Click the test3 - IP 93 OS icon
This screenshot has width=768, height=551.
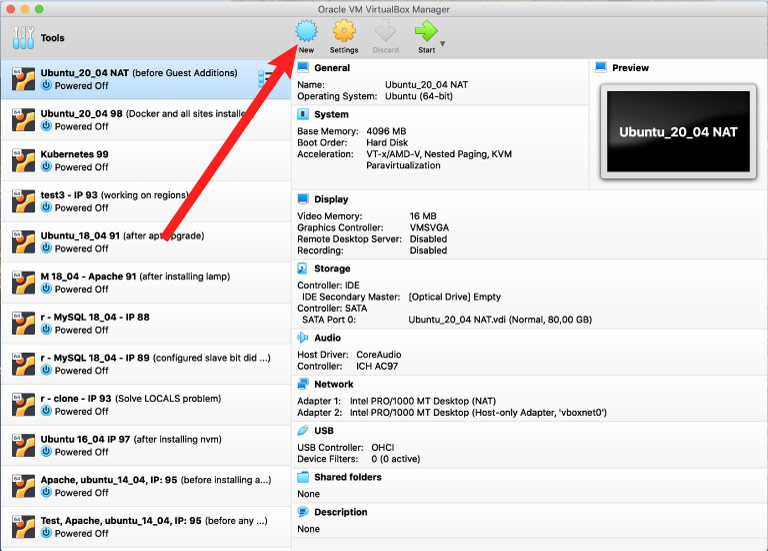[x=23, y=201]
